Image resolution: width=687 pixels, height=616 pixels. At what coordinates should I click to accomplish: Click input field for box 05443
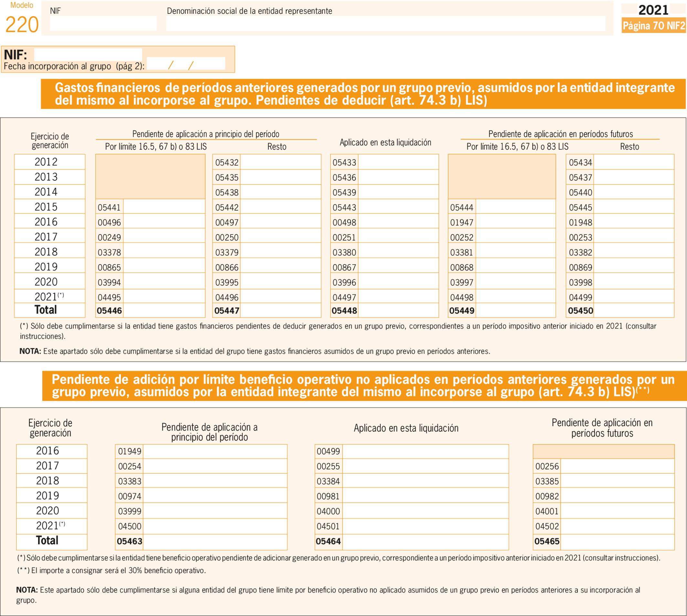398,206
